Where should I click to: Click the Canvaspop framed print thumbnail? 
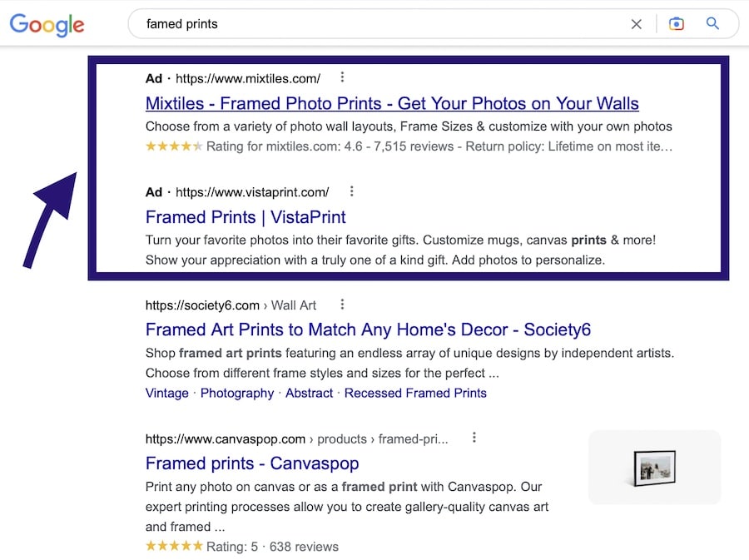tap(654, 467)
